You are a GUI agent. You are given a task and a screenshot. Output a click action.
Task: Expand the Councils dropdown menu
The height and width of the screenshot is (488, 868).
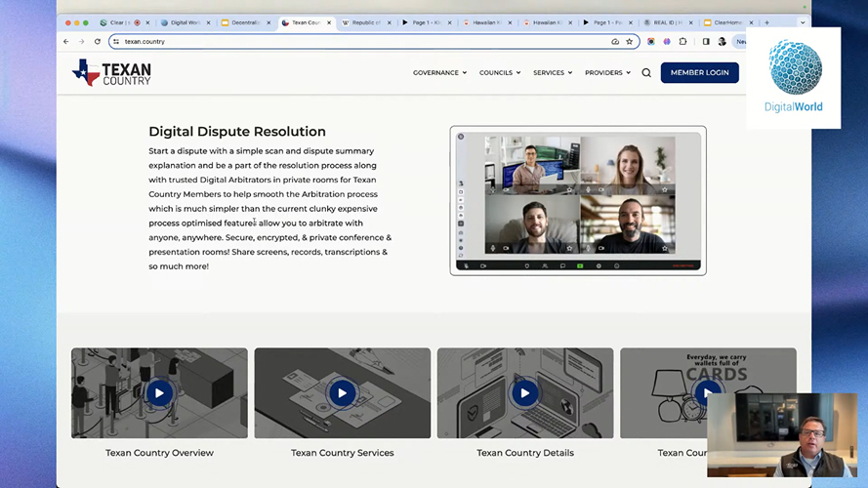point(499,73)
